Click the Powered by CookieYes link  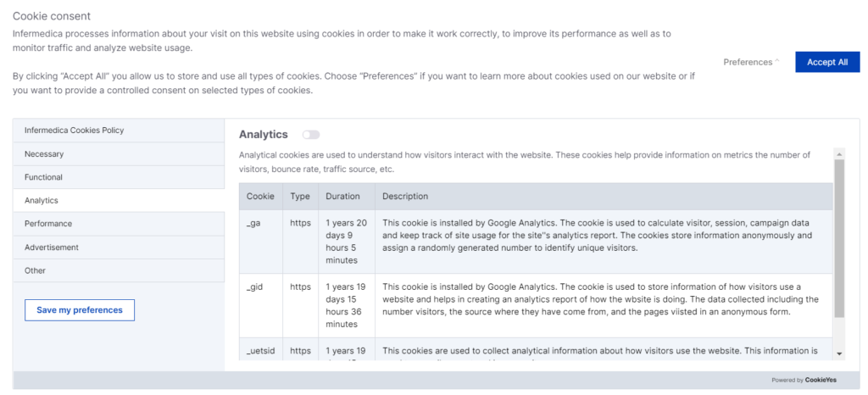tap(804, 380)
